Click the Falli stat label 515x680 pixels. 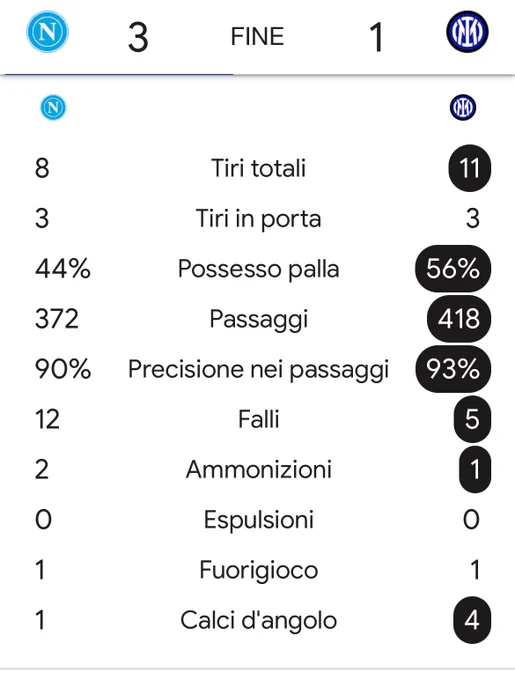(x=258, y=419)
